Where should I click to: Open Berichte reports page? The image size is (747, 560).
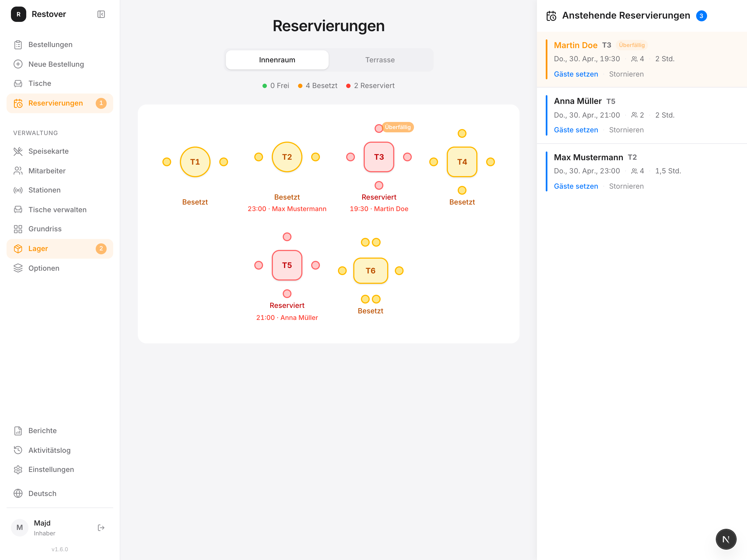[x=60, y=431]
